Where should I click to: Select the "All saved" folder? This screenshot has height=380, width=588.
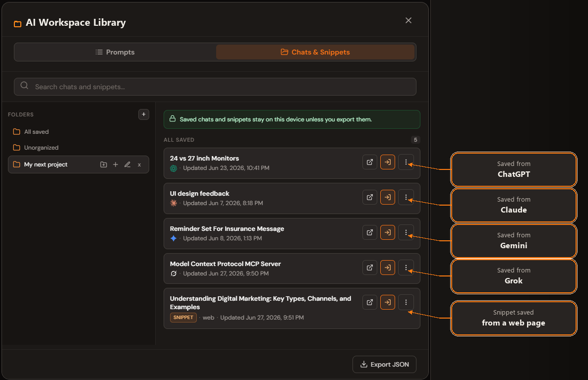tap(78, 132)
